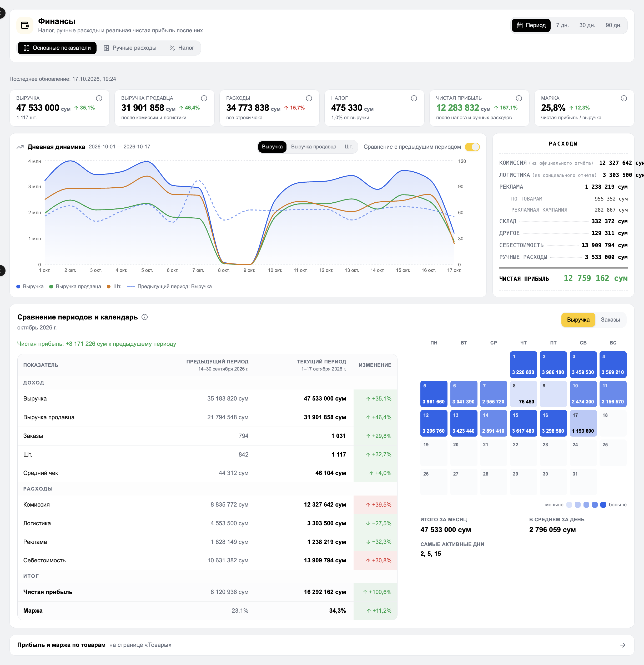644x665 pixels.
Task: Click calendar day 8 with 76 450
Action: pyautogui.click(x=523, y=394)
